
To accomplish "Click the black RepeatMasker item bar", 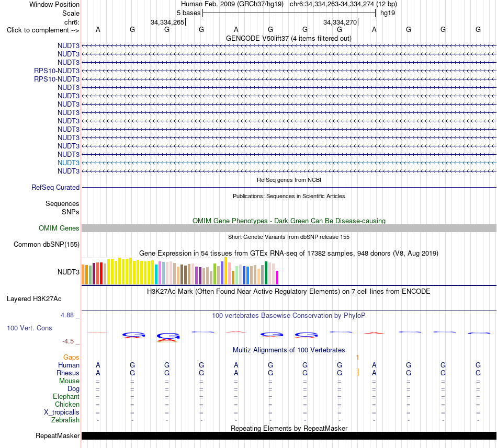I will click(x=289, y=435).
